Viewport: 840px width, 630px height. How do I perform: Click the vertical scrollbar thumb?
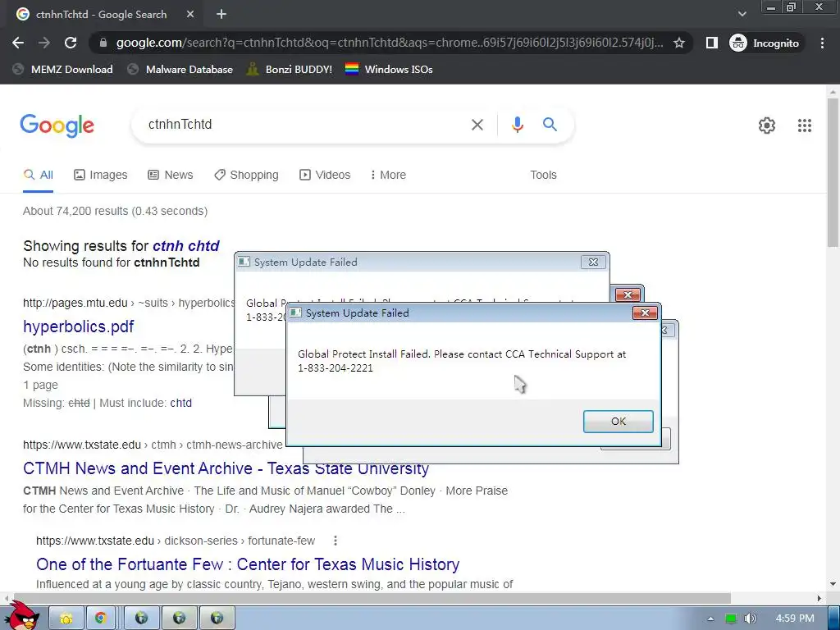(x=833, y=171)
